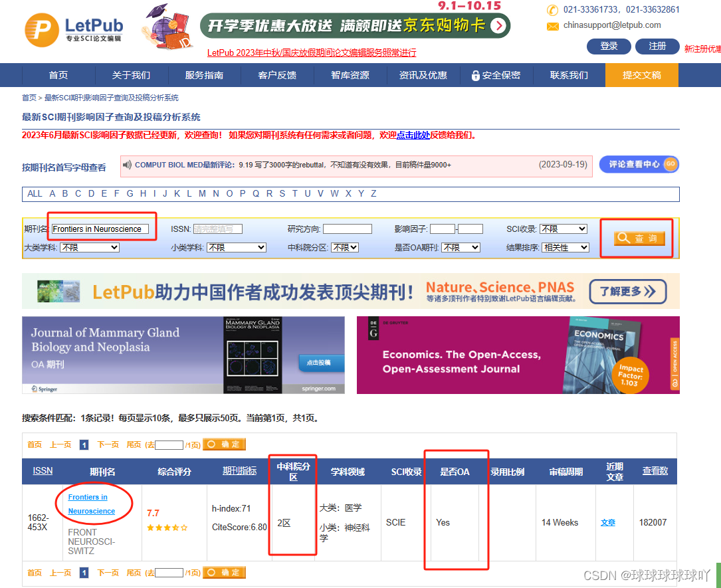
Task: Click the 查看数 column header link
Action: tap(655, 471)
